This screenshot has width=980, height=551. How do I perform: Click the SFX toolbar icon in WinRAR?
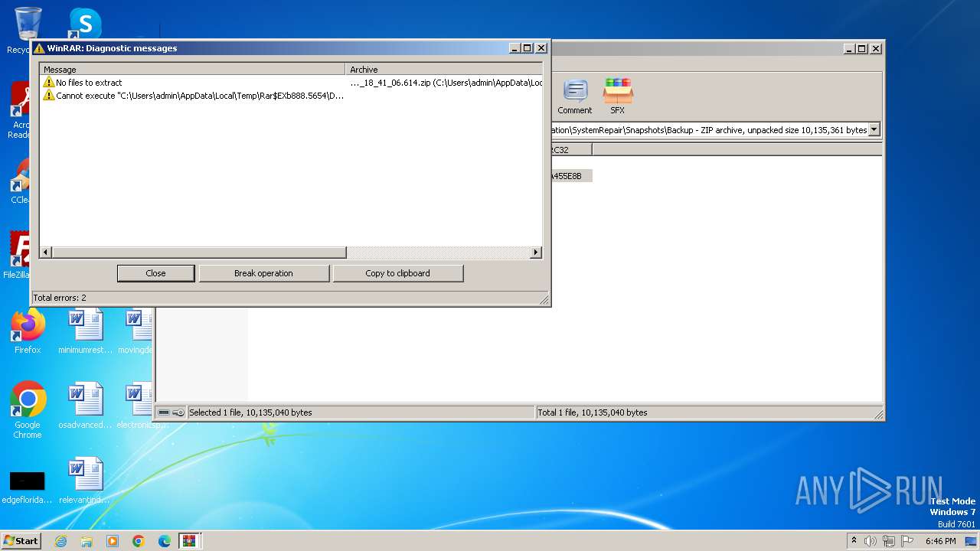pyautogui.click(x=617, y=96)
